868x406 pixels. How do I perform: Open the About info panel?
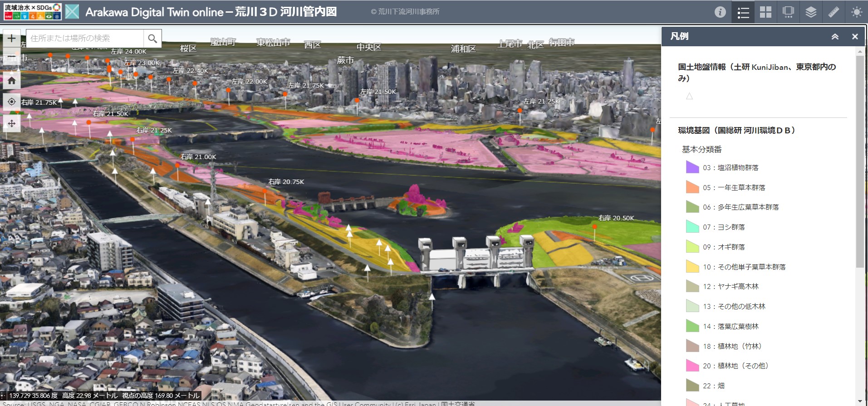coord(720,12)
